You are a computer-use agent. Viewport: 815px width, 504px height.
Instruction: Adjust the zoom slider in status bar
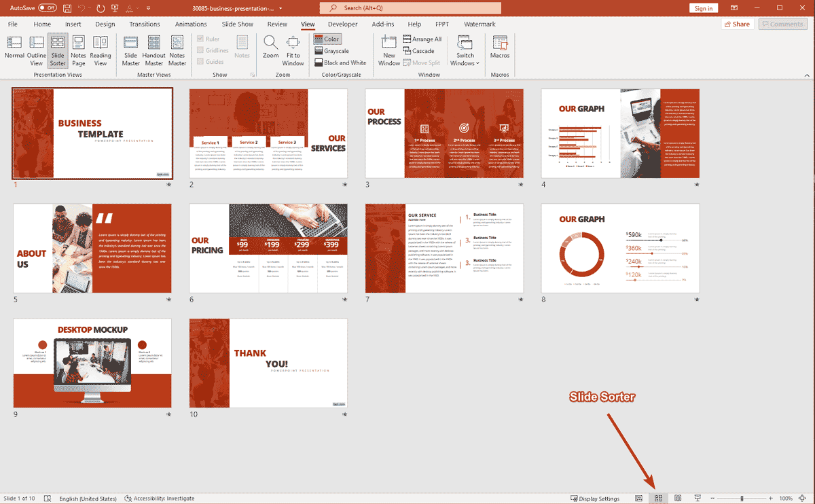pyautogui.click(x=742, y=499)
